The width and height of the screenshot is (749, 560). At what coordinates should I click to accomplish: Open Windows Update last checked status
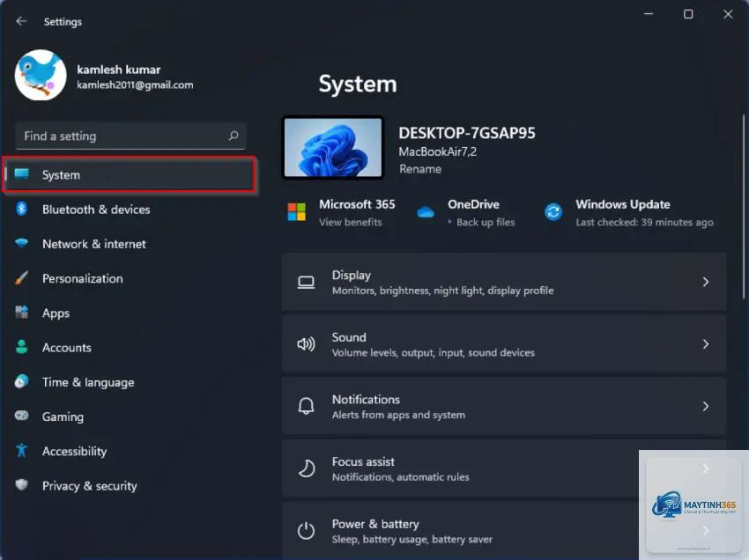644,222
